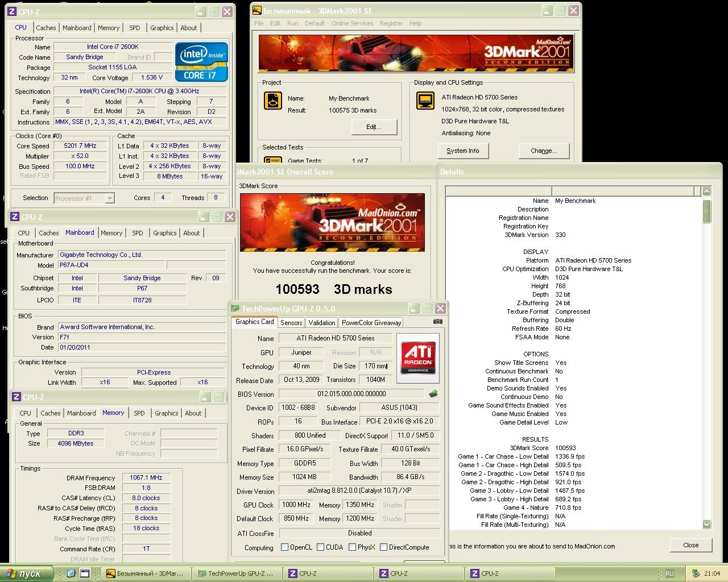Image resolution: width=728 pixels, height=582 pixels.
Task: Click the BIOS save chip icon in GPU-Z
Action: [433, 393]
